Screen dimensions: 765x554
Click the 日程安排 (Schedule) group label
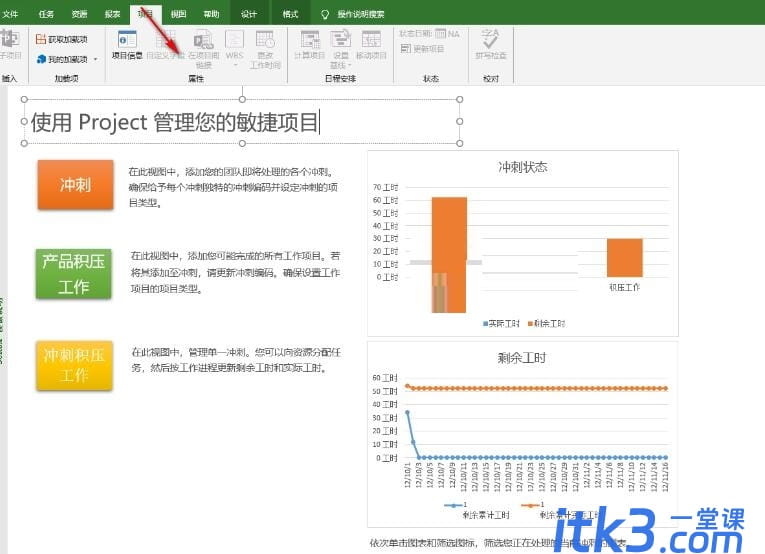pos(341,79)
